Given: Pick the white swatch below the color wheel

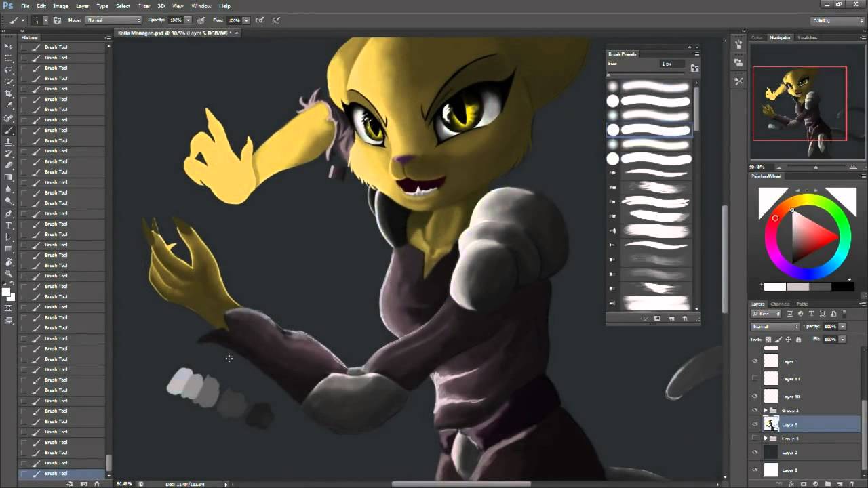Looking at the screenshot, I should coord(774,287).
